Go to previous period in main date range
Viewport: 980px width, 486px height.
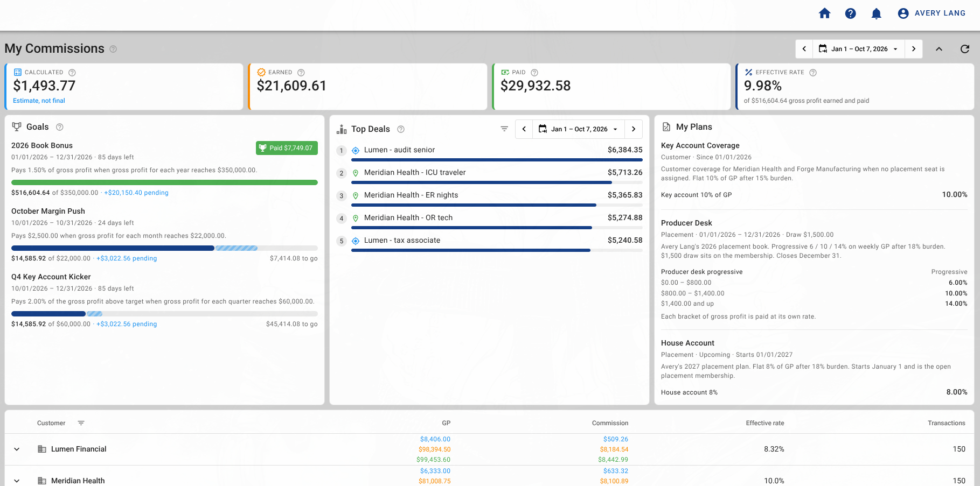(804, 49)
